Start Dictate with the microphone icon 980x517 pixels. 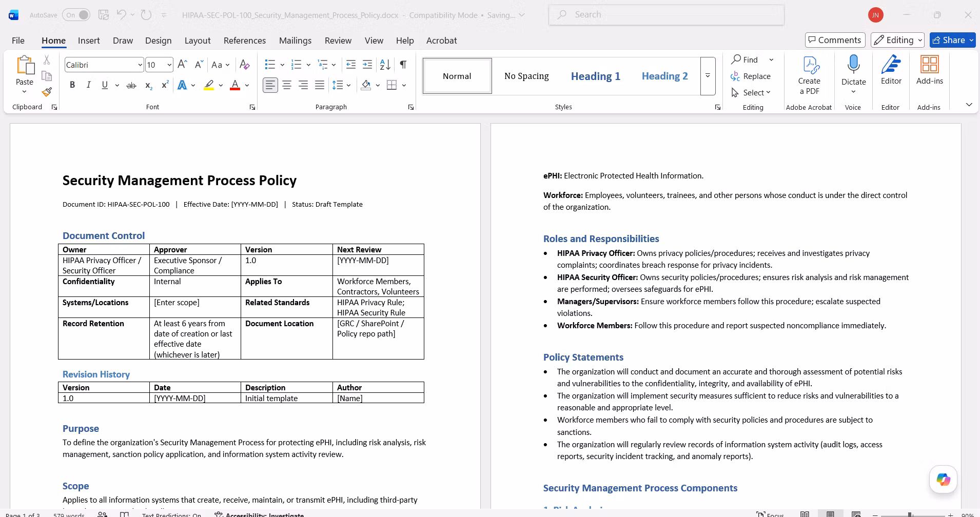854,64
